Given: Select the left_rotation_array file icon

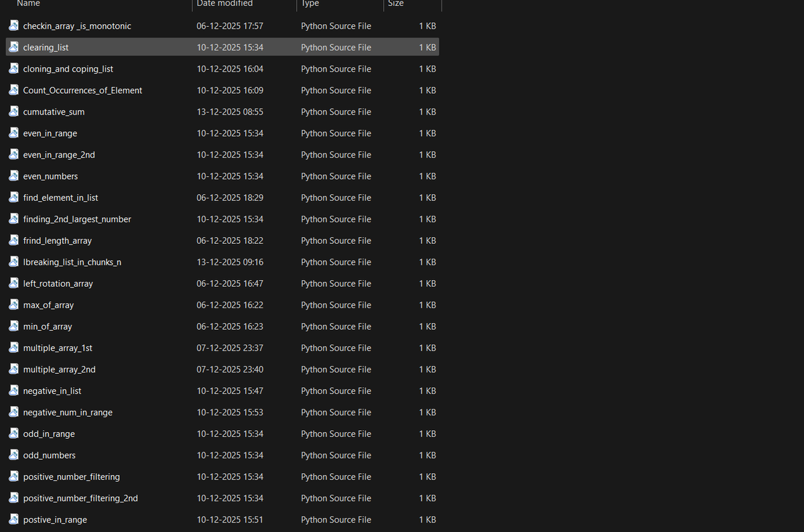Looking at the screenshot, I should (x=13, y=283).
